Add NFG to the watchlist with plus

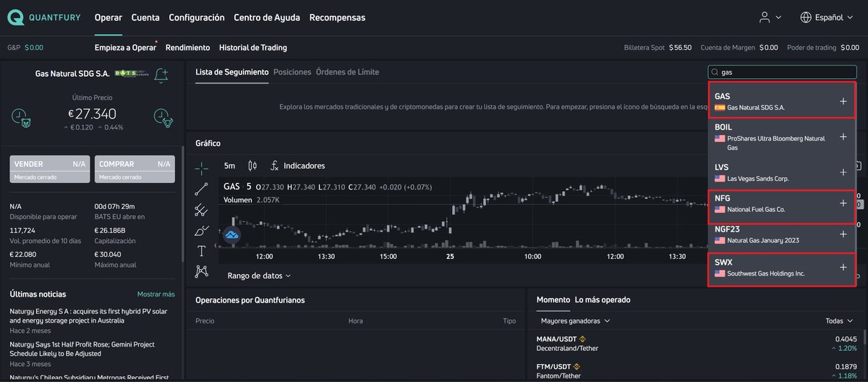point(843,203)
